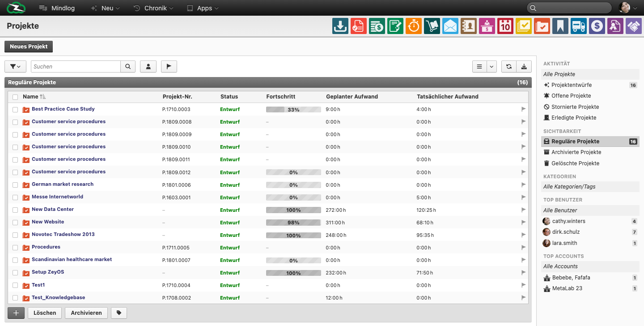
Task: Click the Löschen button
Action: coord(45,313)
